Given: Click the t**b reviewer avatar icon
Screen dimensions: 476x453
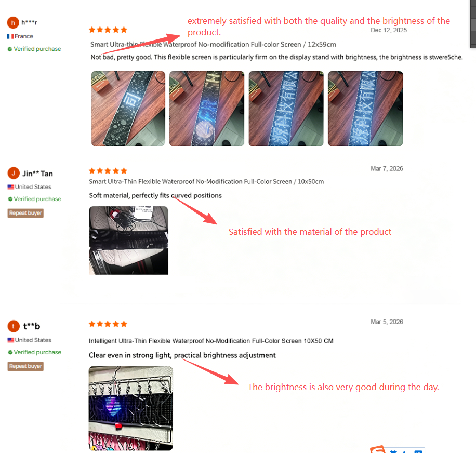Looking at the screenshot, I should pos(14,326).
